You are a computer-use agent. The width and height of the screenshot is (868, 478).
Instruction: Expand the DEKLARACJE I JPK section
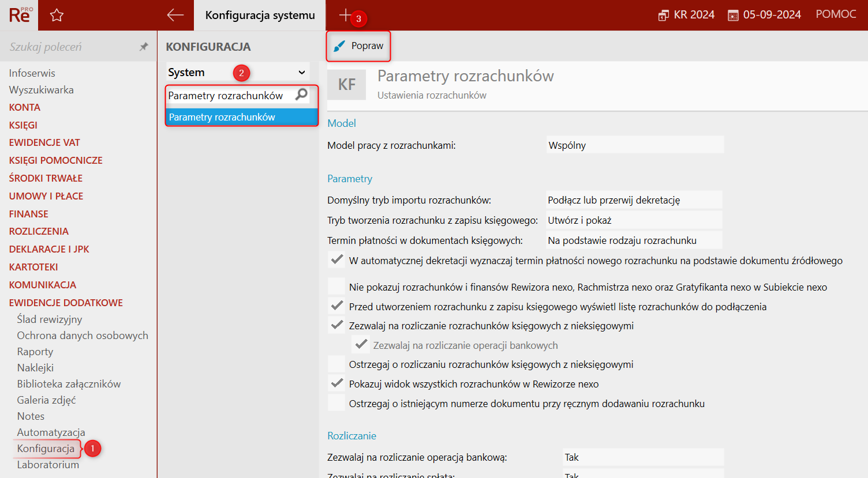click(49, 249)
